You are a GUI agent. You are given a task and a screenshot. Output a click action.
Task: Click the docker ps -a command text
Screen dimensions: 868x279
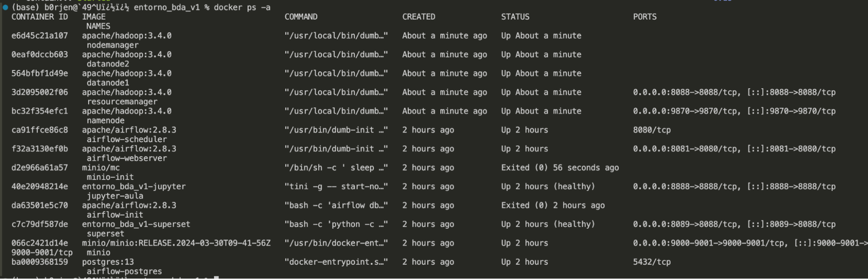click(242, 7)
